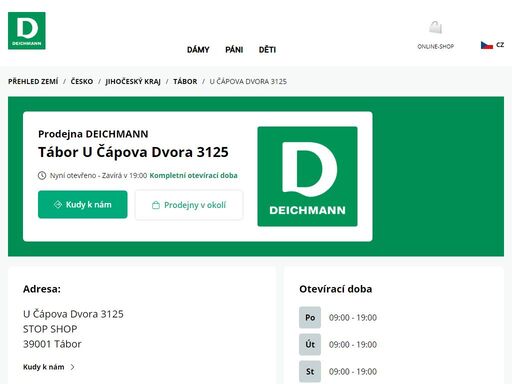
Task: Open Kompletní otevírací doba link
Action: click(193, 175)
